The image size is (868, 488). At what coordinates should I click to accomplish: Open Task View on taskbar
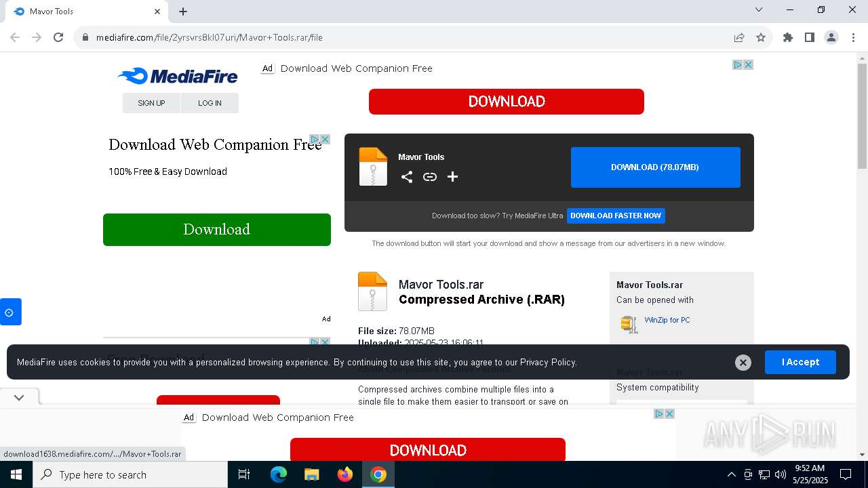tap(244, 474)
